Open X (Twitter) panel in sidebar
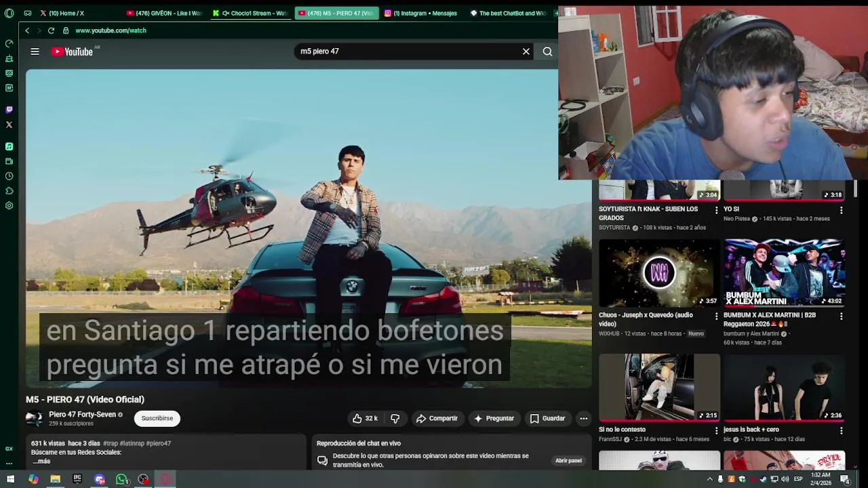 tap(9, 125)
